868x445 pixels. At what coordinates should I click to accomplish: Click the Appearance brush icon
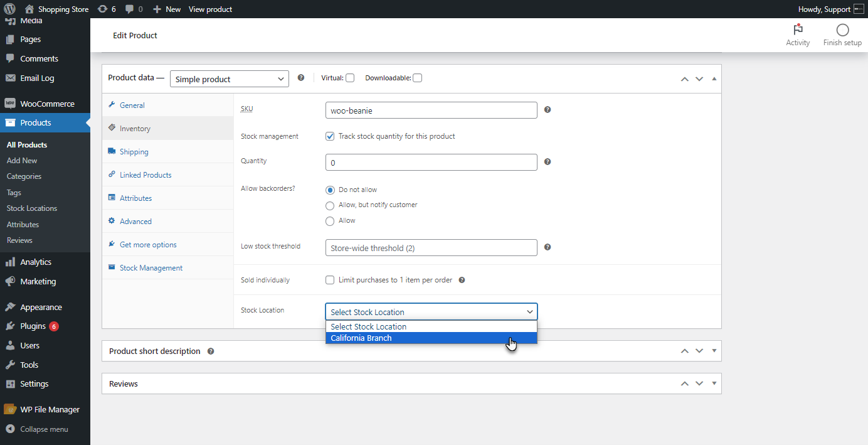pyautogui.click(x=10, y=307)
